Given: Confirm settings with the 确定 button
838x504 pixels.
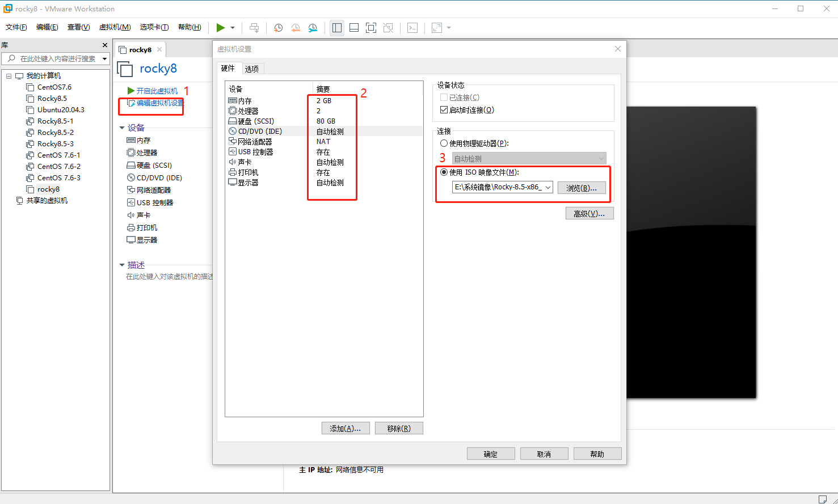Looking at the screenshot, I should tap(491, 454).
